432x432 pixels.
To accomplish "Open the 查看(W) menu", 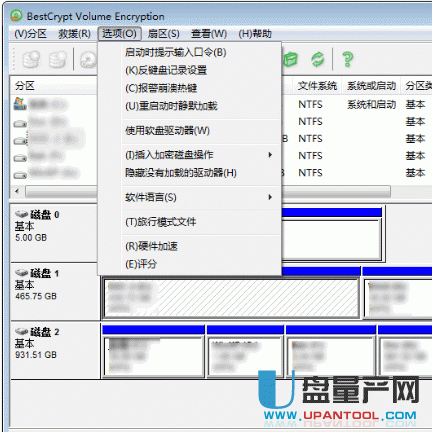I will click(x=209, y=34).
